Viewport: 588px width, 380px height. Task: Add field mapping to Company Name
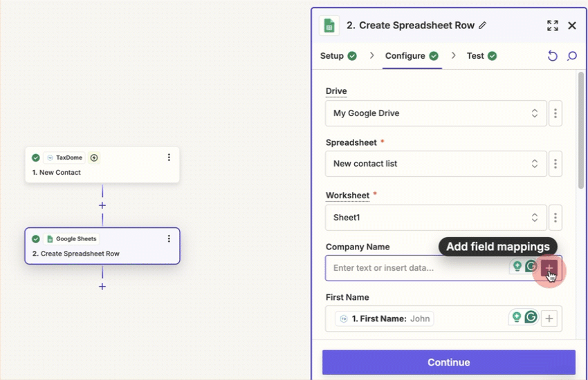(549, 267)
